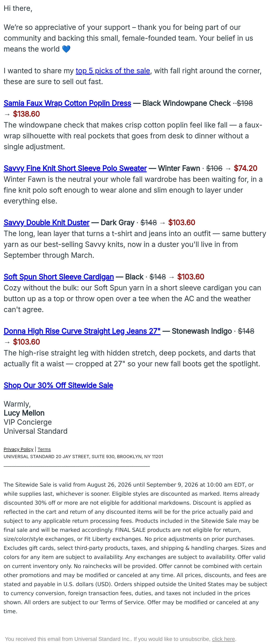Click the Universal Standard Brooklyn address line
The image size is (271, 644).
pyautogui.click(x=83, y=457)
